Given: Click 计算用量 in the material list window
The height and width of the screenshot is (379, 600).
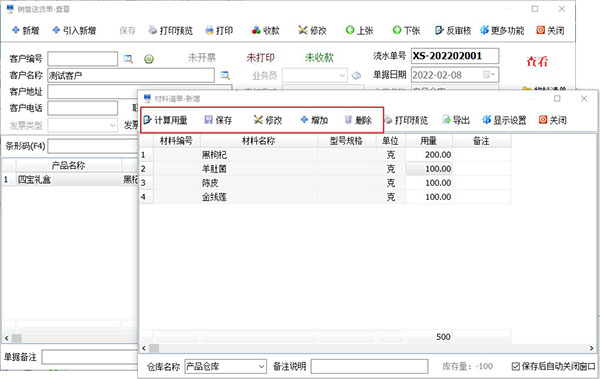Looking at the screenshot, I should 165,120.
